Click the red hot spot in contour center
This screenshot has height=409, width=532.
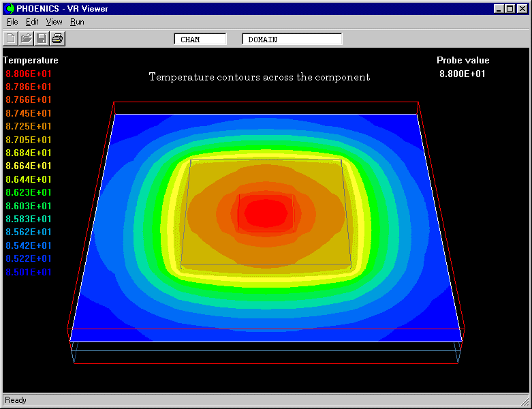(266, 212)
